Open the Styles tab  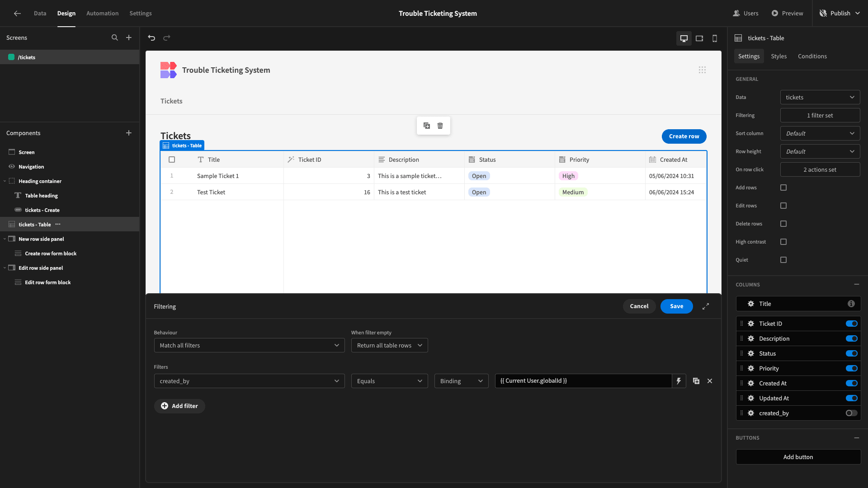(778, 56)
